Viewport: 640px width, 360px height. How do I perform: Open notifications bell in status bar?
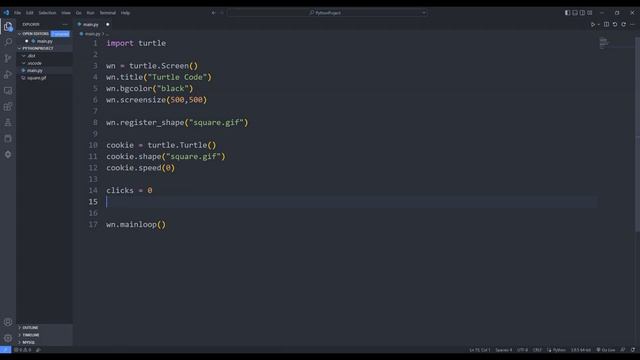pos(633,350)
